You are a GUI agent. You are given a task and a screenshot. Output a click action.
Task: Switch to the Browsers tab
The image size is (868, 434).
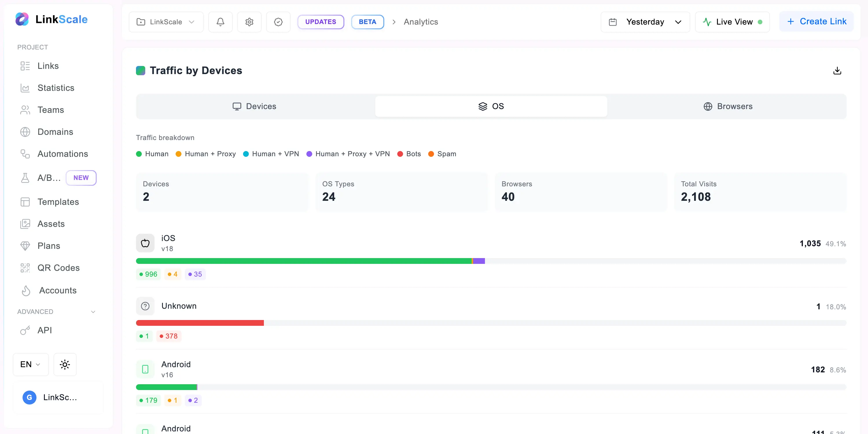(x=728, y=106)
